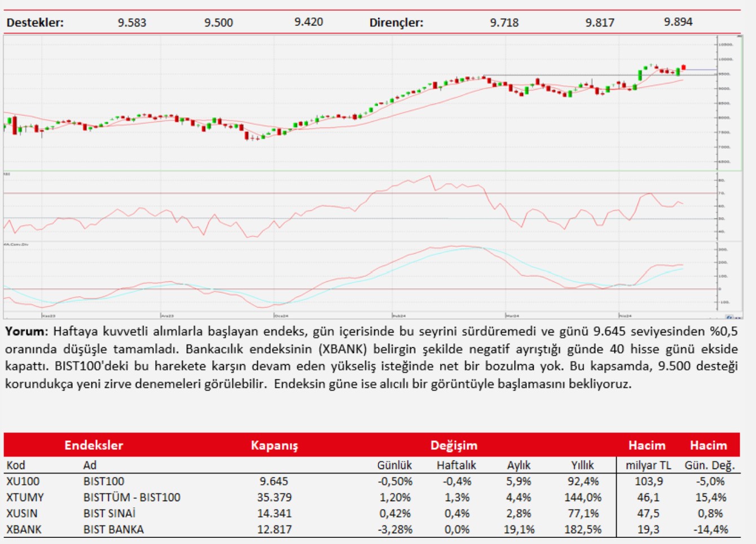Viewport: 756px width, 544px height.
Task: Select the XBANK code cell in table
Action: [x=24, y=529]
